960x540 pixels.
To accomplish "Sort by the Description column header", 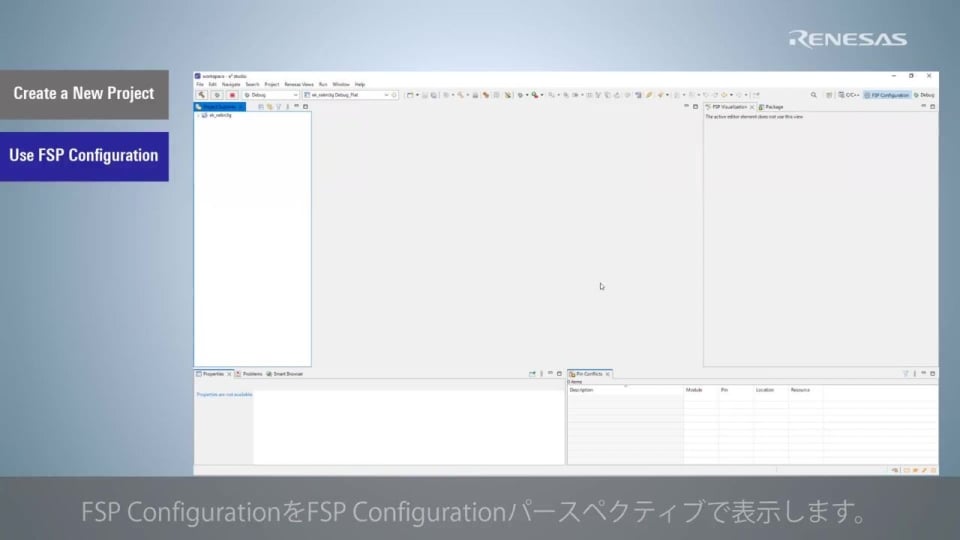I will pyautogui.click(x=625, y=390).
